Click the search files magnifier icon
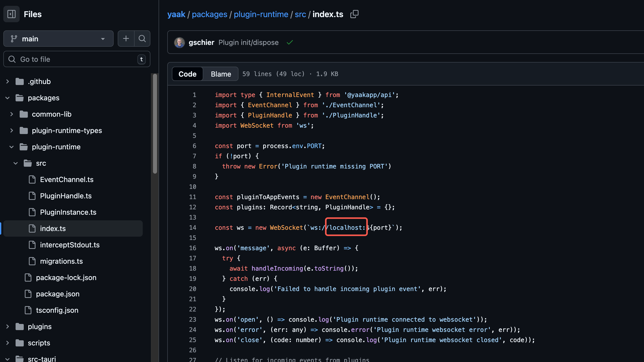Screen dimensions: 644x362 click(142, 39)
